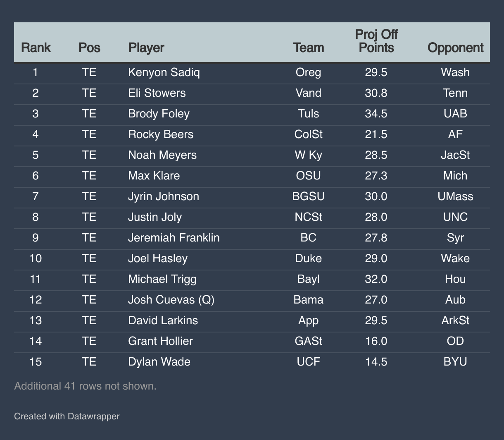504x440 pixels.
Task: Select the Grant Hollier player cell
Action: (x=160, y=341)
